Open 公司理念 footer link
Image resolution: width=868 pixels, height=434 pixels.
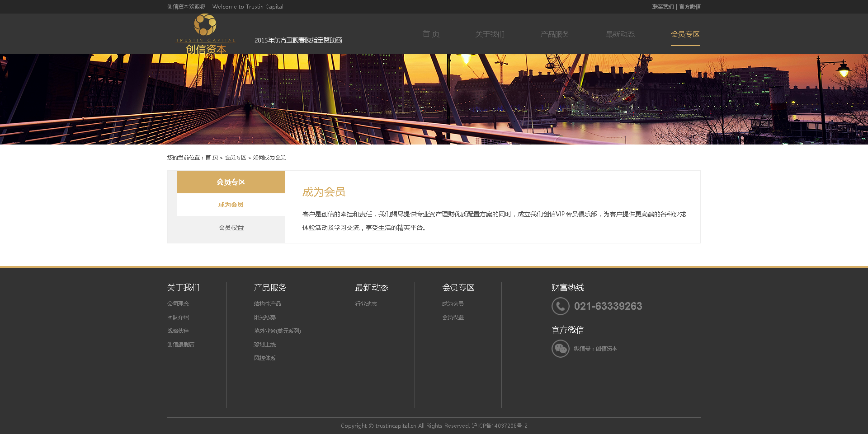click(x=178, y=304)
